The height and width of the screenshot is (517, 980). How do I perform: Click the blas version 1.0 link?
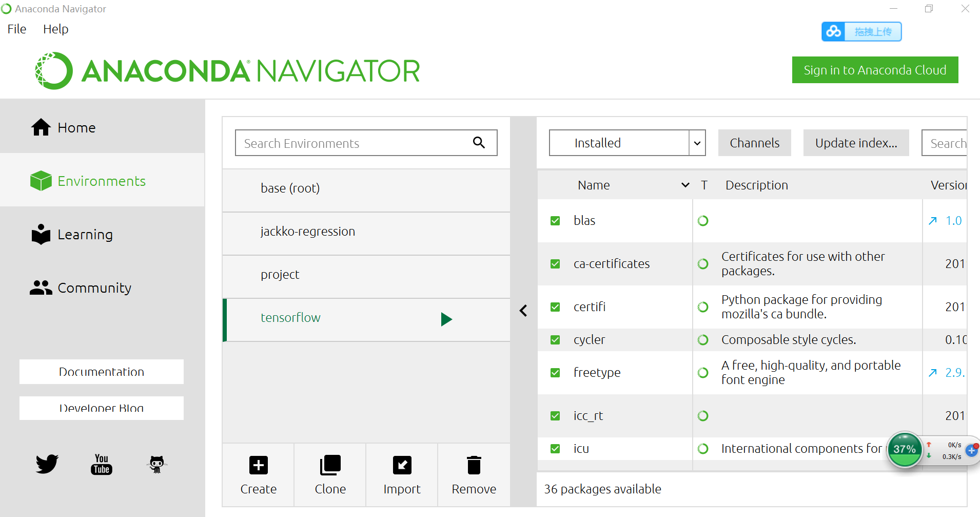click(953, 221)
